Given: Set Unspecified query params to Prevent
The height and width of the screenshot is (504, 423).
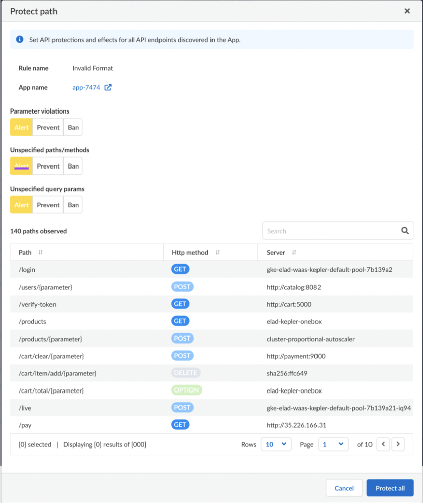Looking at the screenshot, I should click(x=48, y=205).
